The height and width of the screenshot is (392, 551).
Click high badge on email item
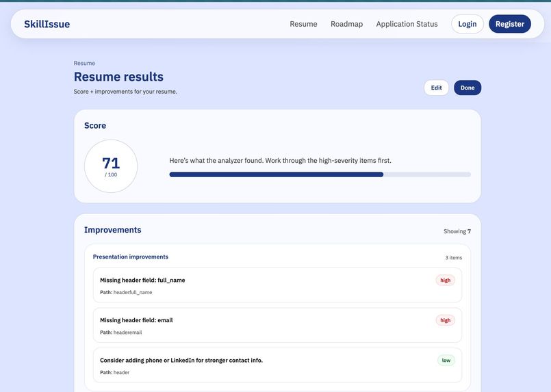click(x=445, y=320)
